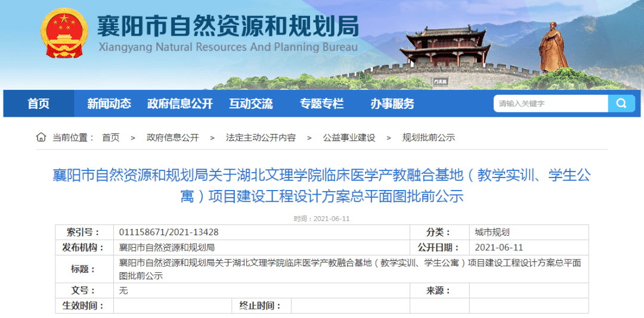Click the 公开日期 value 2021-06-11

pyautogui.click(x=499, y=247)
